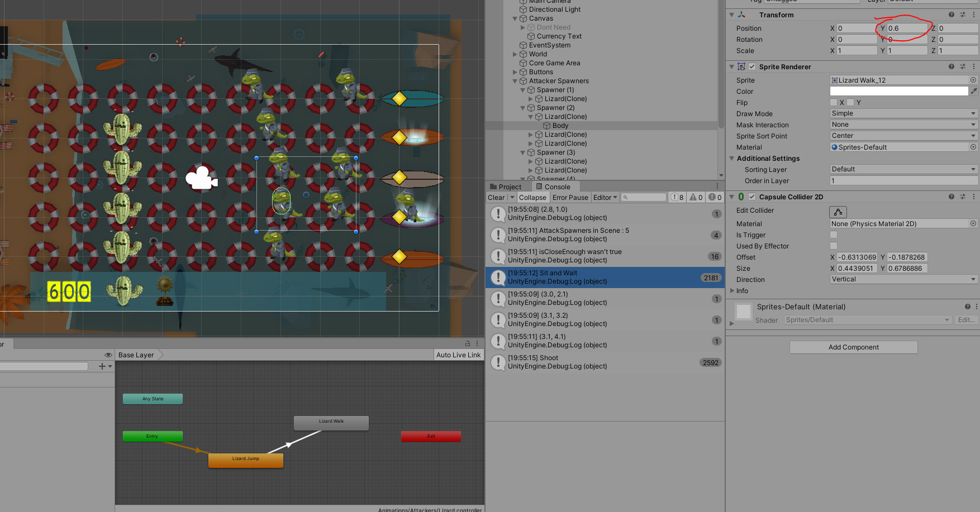Select the Lizard Jump state node

pyautogui.click(x=246, y=460)
